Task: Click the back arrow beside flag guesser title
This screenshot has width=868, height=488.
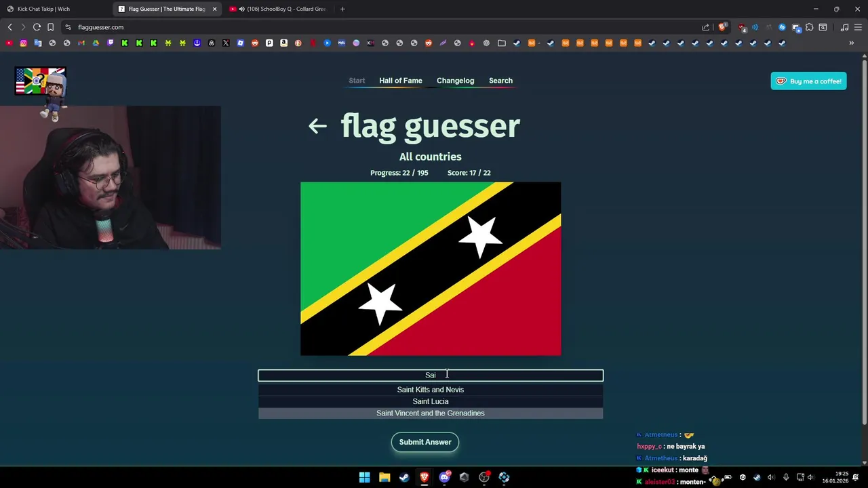Action: click(317, 126)
